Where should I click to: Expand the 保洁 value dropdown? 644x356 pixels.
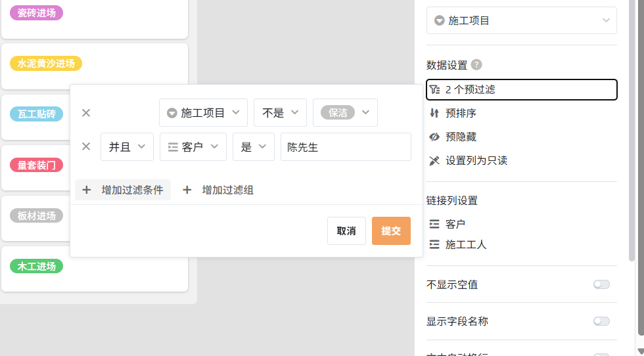click(x=345, y=113)
